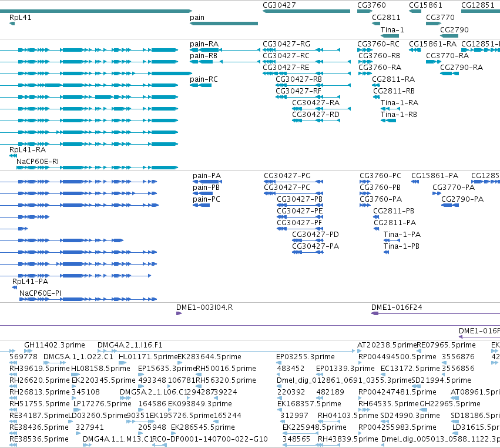Click the label text "Tina-1-PB"
Image resolution: width=500 pixels, height=448 pixels.
click(401, 246)
